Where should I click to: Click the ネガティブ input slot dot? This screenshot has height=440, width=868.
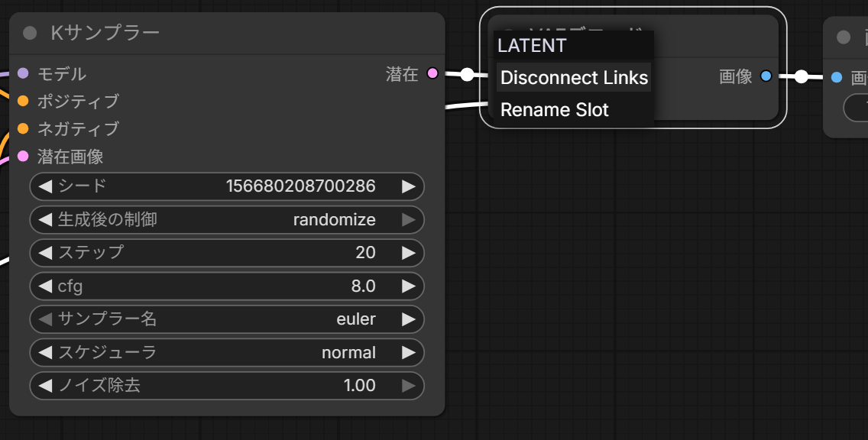pos(23,128)
